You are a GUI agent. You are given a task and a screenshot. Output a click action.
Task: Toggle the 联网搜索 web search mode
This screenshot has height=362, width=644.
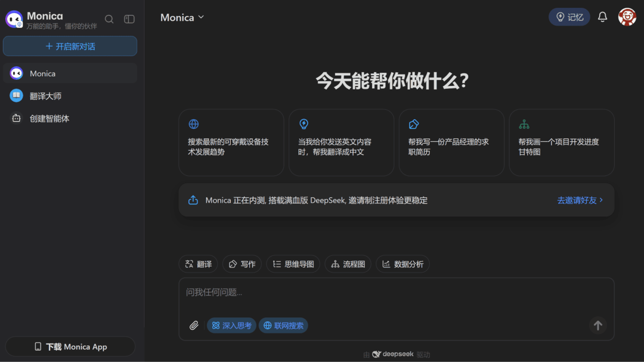point(283,326)
